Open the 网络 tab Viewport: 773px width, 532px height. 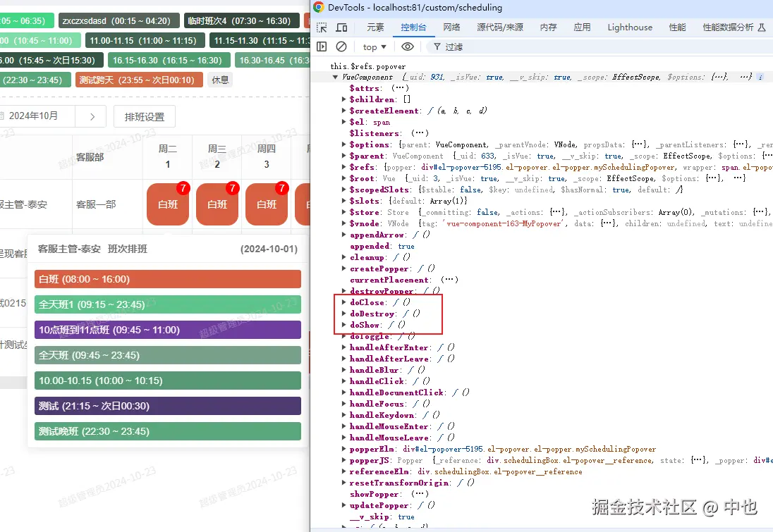451,27
